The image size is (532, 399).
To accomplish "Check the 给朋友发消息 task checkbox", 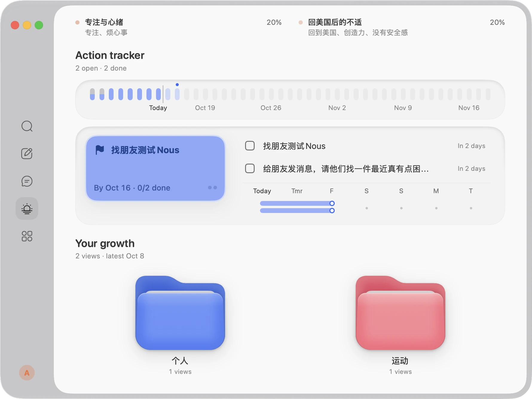I will (250, 168).
